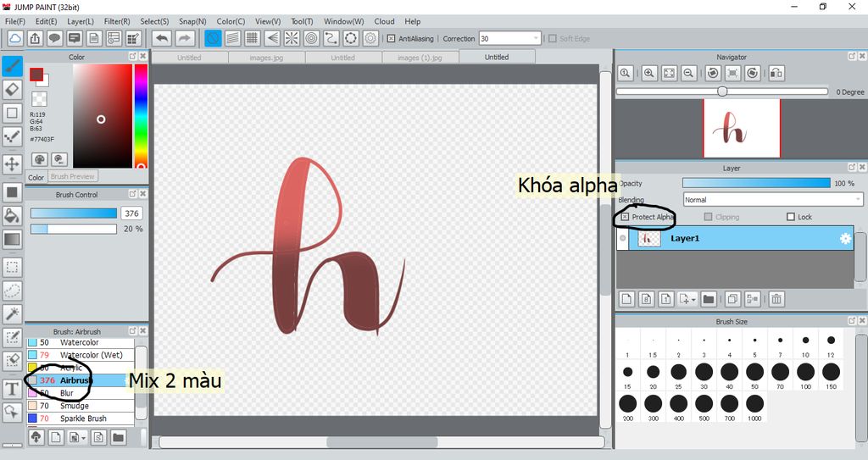
Task: Click the Navigator rotation slider
Action: 722,91
